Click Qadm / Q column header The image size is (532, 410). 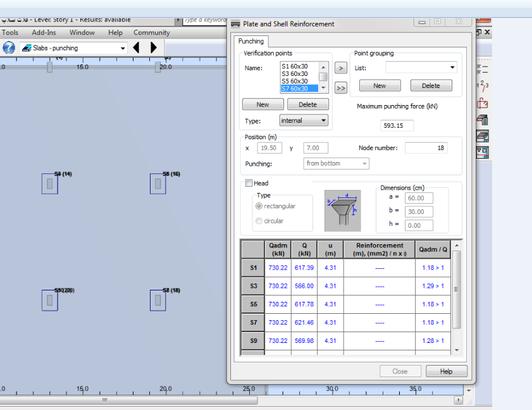coord(433,249)
